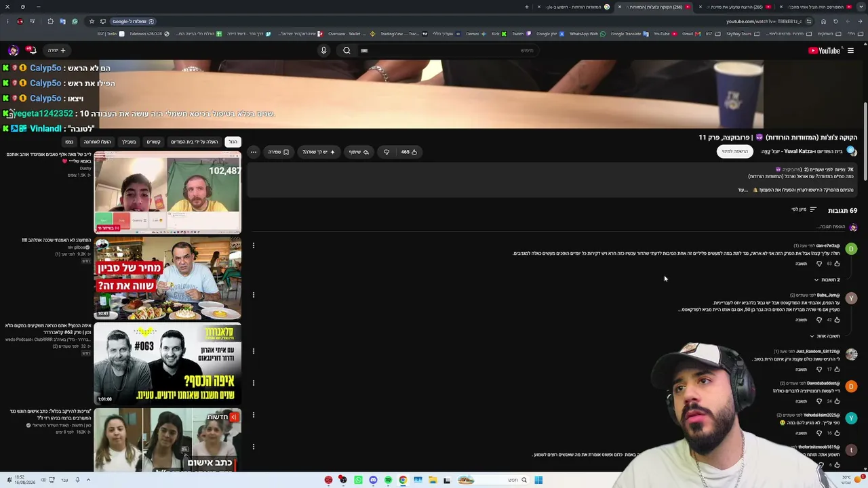Like the comment by @Baba_Jam
868x488 pixels.
click(x=837, y=320)
